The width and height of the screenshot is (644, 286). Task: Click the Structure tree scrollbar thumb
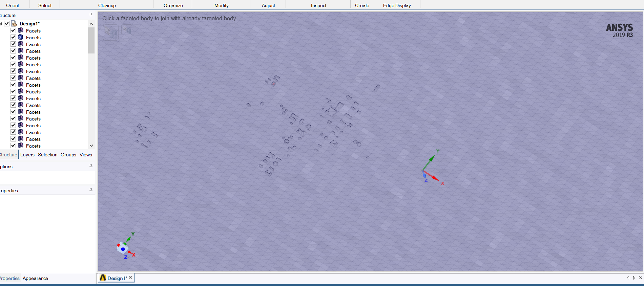point(91,40)
